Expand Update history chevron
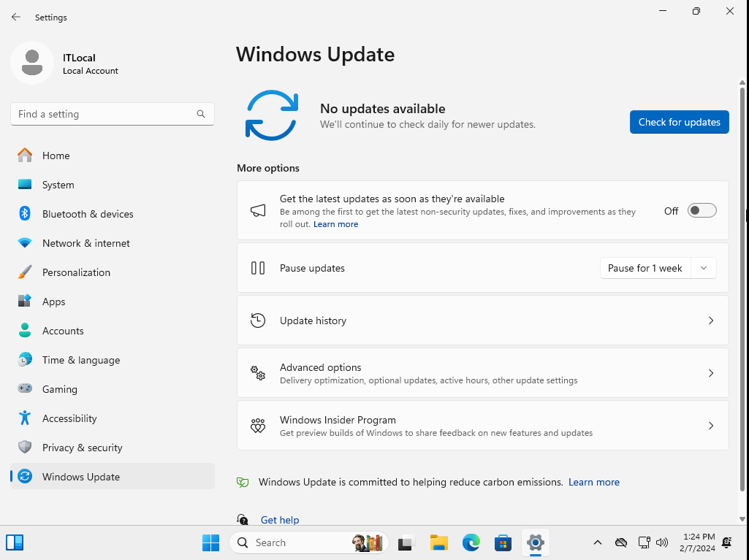This screenshot has height=560, width=749. pyautogui.click(x=711, y=321)
